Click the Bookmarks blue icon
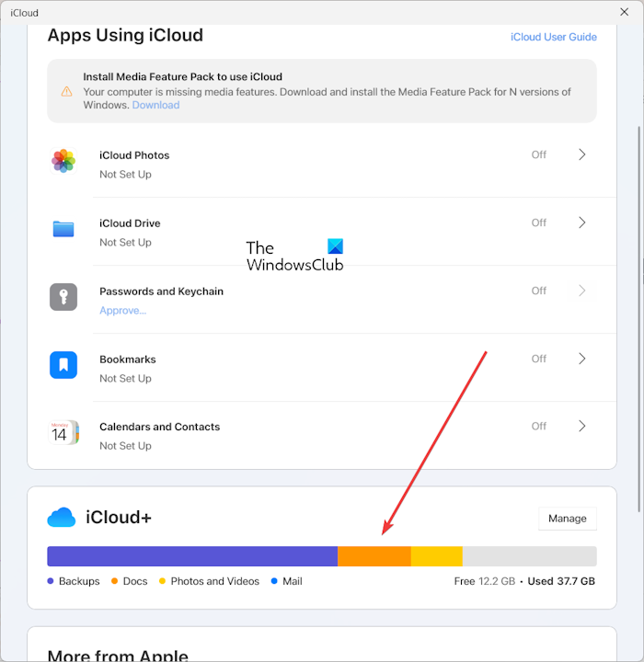The height and width of the screenshot is (662, 644). pyautogui.click(x=63, y=365)
